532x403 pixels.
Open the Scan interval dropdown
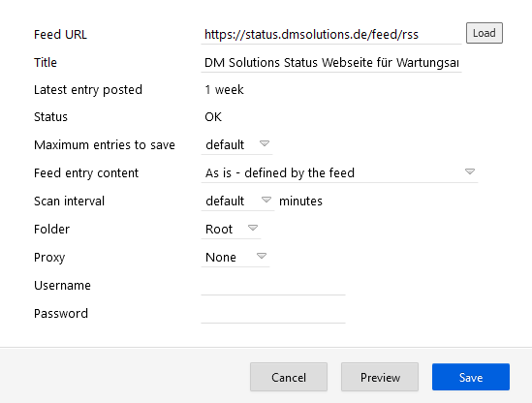coord(237,201)
